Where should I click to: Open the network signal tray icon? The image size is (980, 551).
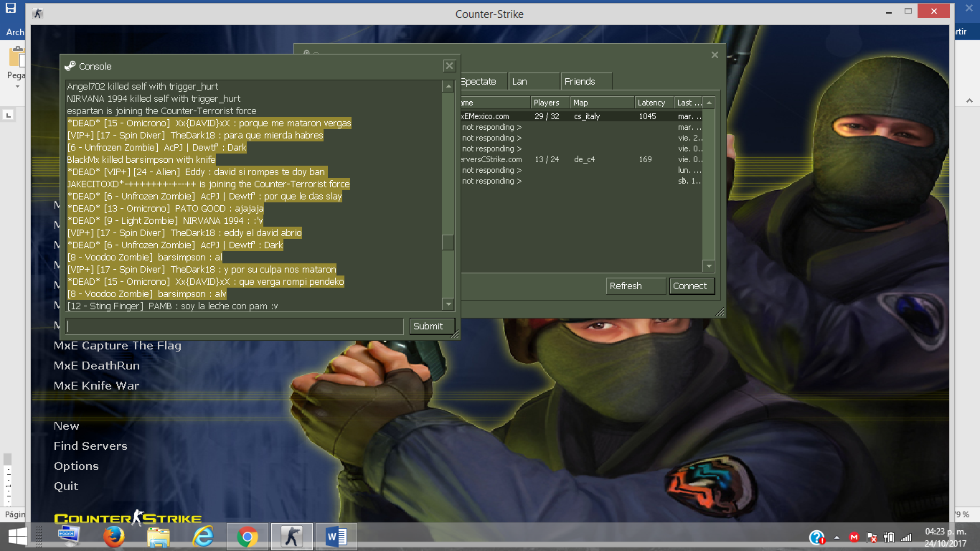coord(906,537)
